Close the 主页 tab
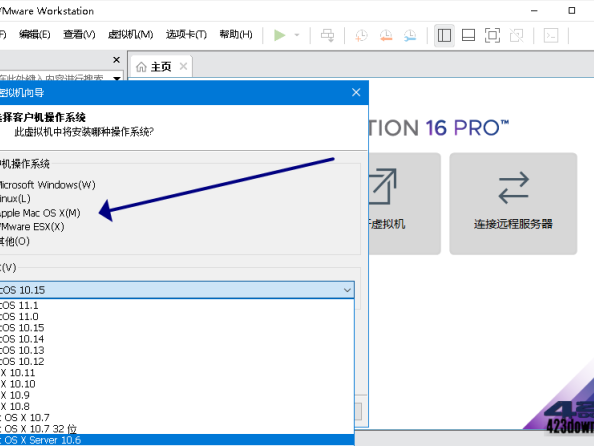The height and width of the screenshot is (446, 594). tap(183, 66)
